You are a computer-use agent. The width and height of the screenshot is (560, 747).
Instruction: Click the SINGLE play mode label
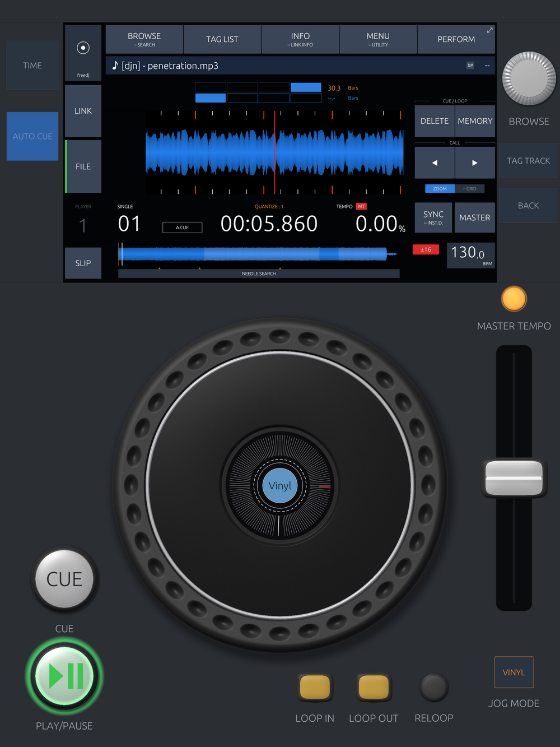point(125,206)
